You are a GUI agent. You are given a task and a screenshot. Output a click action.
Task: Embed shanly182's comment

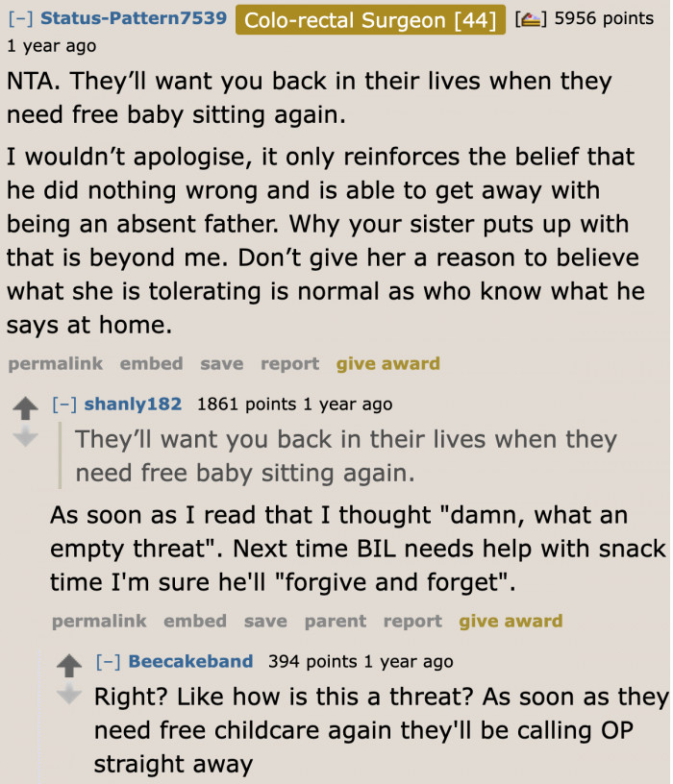tap(195, 621)
